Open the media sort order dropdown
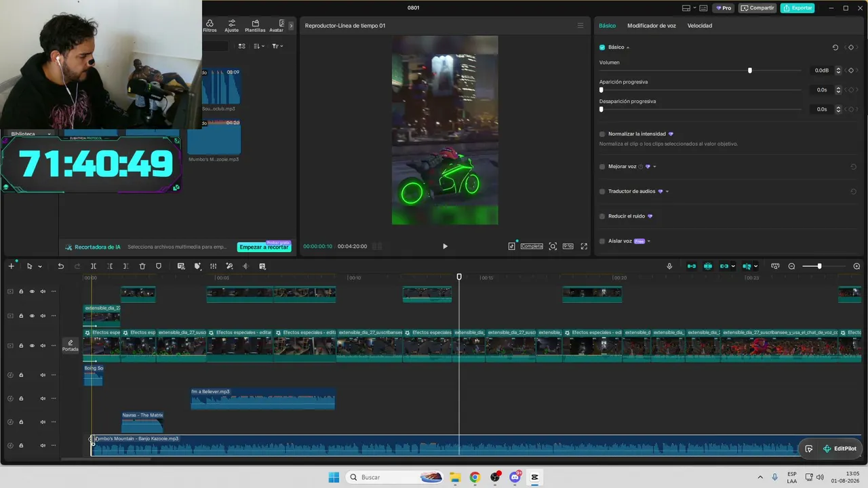868x488 pixels. coord(259,46)
